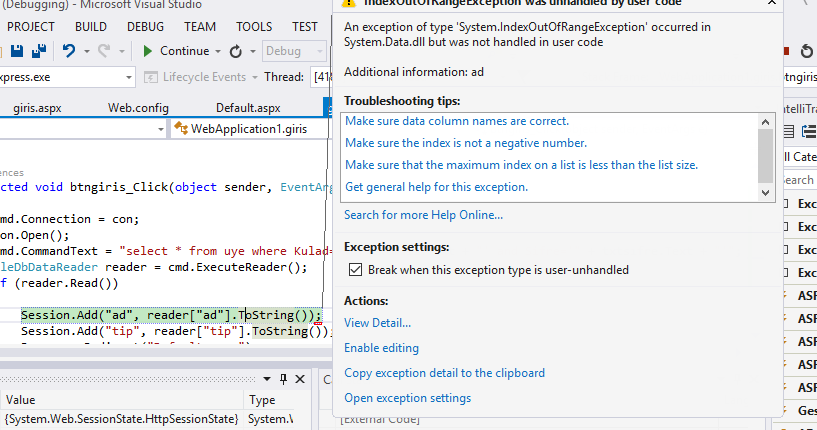Screen dimensions: 817x430
Task: Click the highlighted Session.Add("ad") code line
Action: coord(171,315)
